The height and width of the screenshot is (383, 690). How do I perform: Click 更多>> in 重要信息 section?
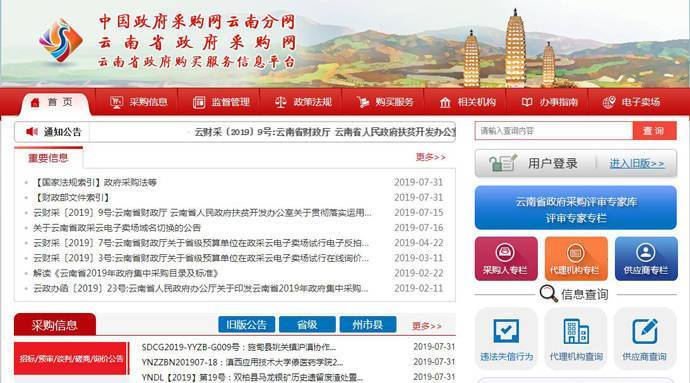430,157
